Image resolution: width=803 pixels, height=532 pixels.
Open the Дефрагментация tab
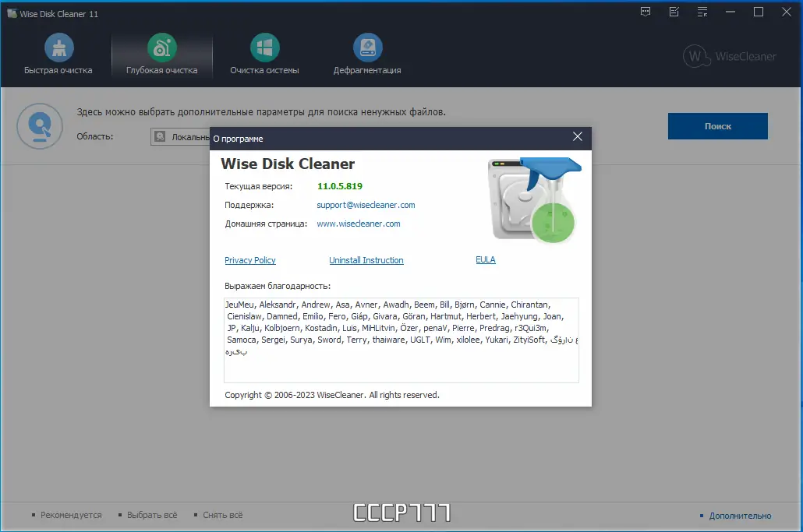[x=367, y=55]
